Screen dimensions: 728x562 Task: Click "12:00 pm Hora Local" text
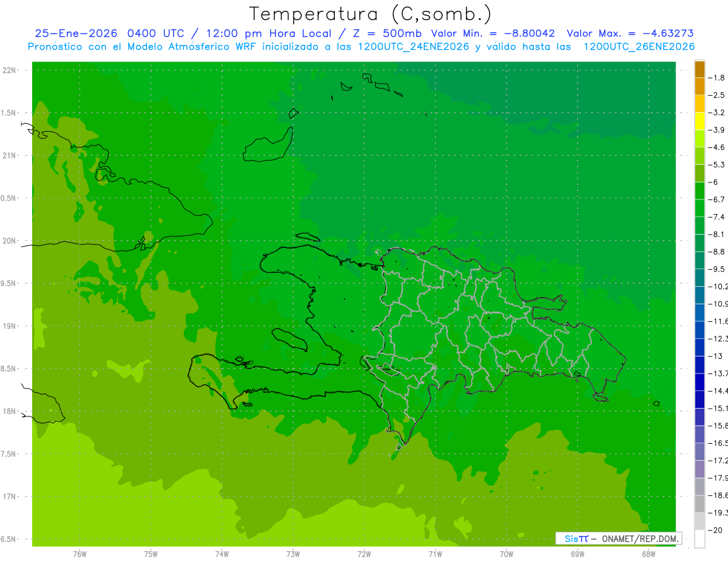(269, 33)
